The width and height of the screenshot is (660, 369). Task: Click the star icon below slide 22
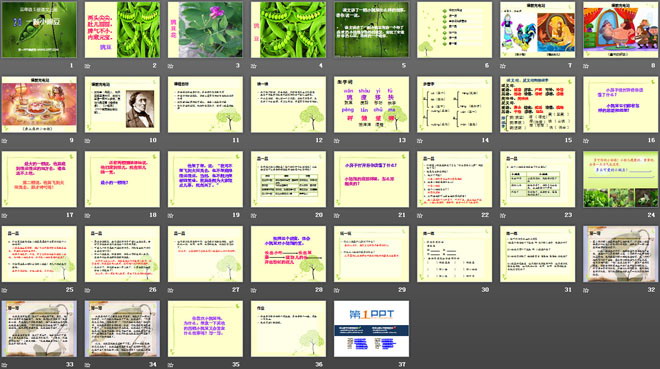(x=420, y=215)
